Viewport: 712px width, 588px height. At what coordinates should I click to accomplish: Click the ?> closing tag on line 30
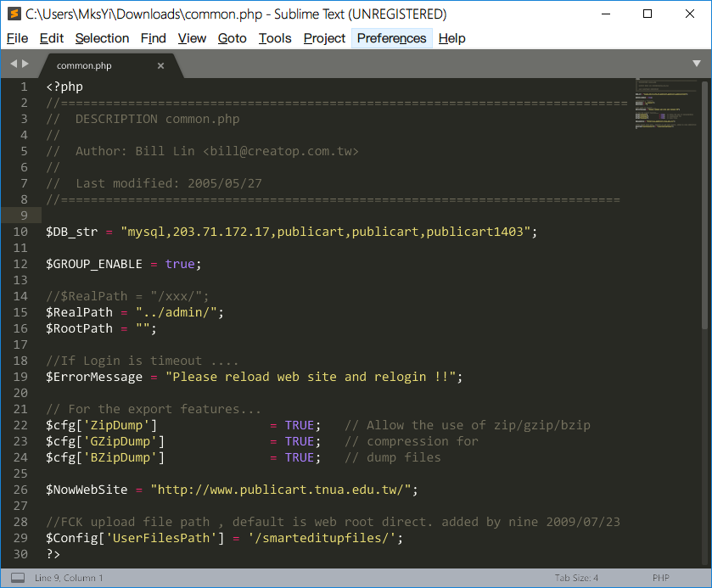tap(53, 554)
